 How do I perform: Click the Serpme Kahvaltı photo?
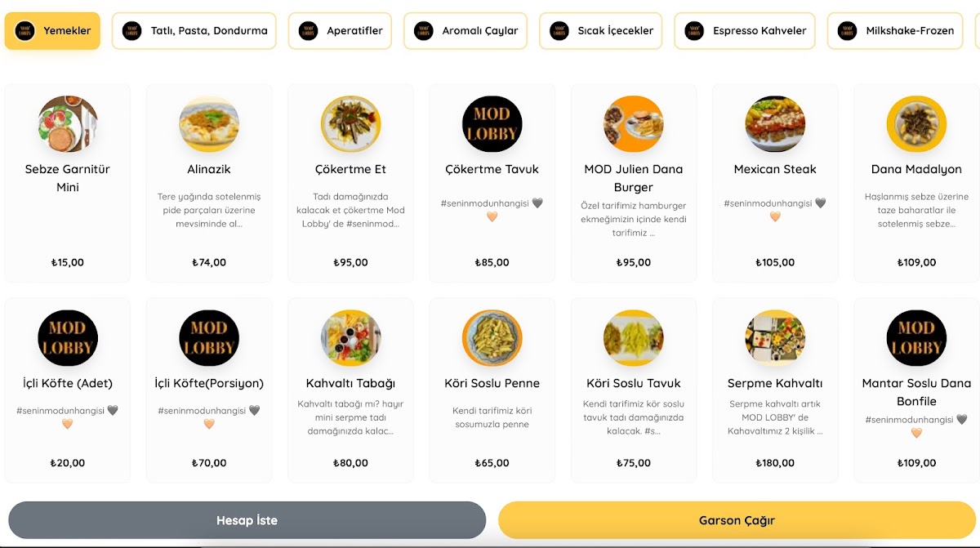pos(775,338)
